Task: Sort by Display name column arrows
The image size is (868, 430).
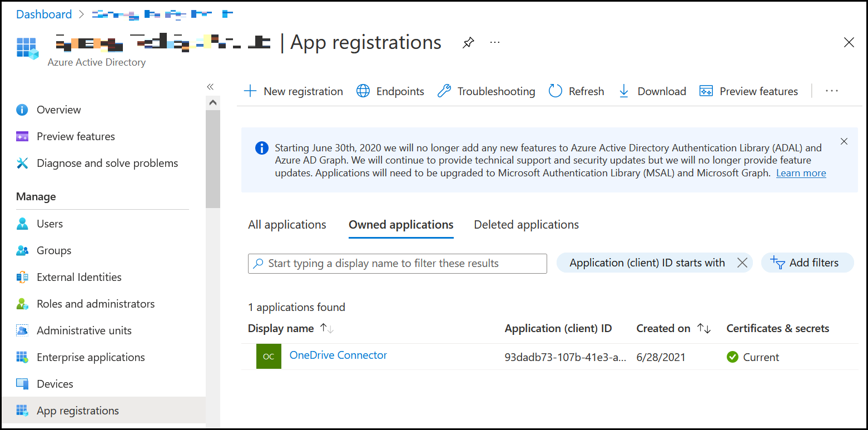Action: coord(327,329)
